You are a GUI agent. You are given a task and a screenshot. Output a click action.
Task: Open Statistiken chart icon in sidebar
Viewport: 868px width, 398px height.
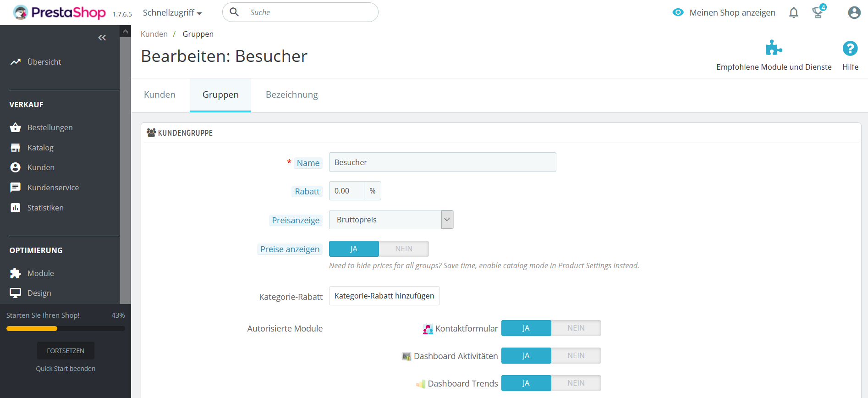point(15,208)
